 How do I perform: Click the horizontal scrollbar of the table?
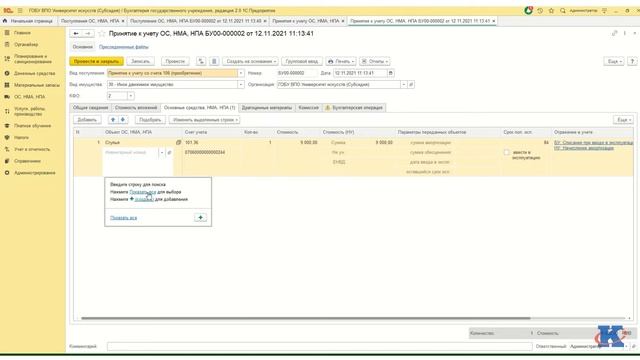pyautogui.click(x=306, y=318)
